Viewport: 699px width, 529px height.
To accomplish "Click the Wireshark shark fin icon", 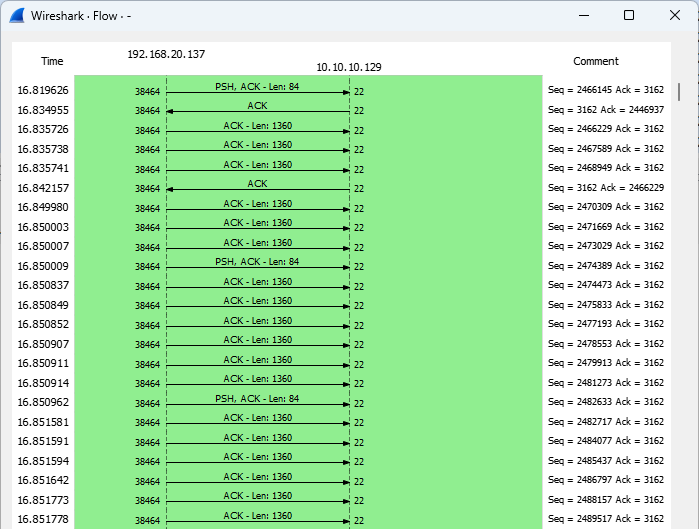I will tap(17, 16).
